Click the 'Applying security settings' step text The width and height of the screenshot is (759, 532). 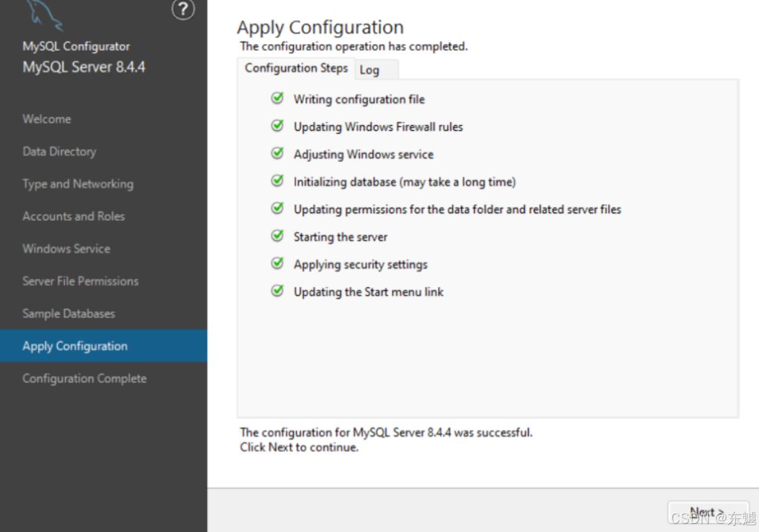click(x=361, y=264)
